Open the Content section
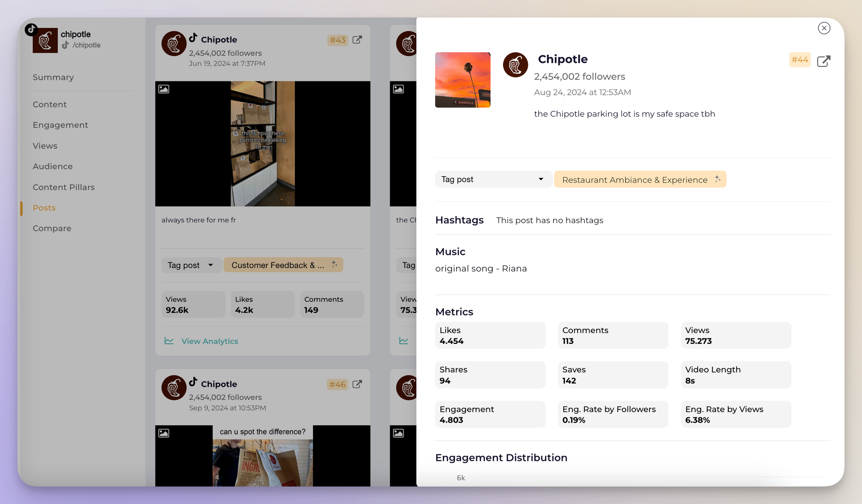Screen dimensions: 862x504 click(50, 104)
